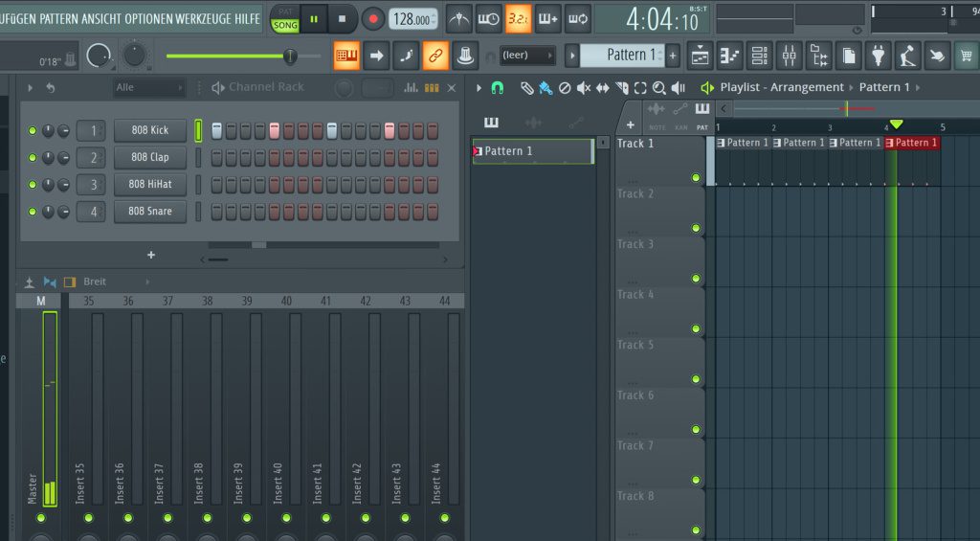Select the paint brush tool in playlist

click(545, 88)
